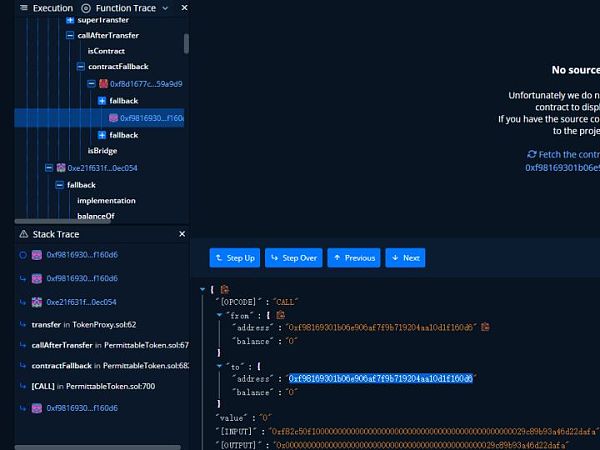
Task: Advance with the Next button
Action: 405,258
